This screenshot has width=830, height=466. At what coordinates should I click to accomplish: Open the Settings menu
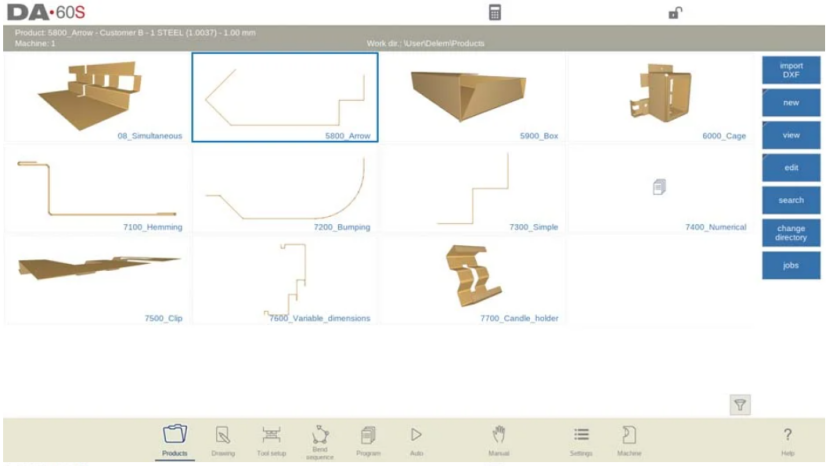click(x=581, y=439)
